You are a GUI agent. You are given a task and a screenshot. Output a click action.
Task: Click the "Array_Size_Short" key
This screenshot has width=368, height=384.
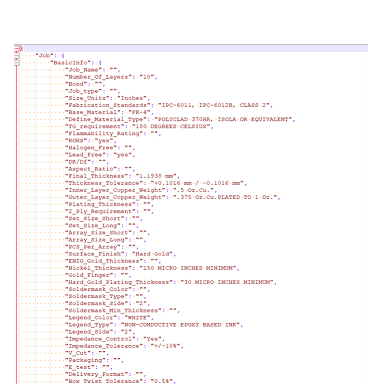point(98,233)
